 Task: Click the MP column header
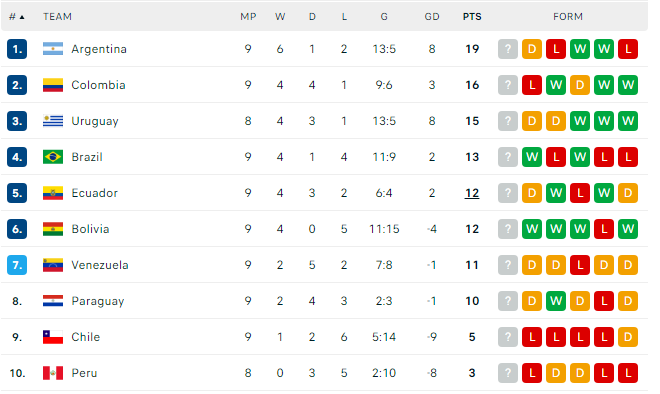[248, 17]
